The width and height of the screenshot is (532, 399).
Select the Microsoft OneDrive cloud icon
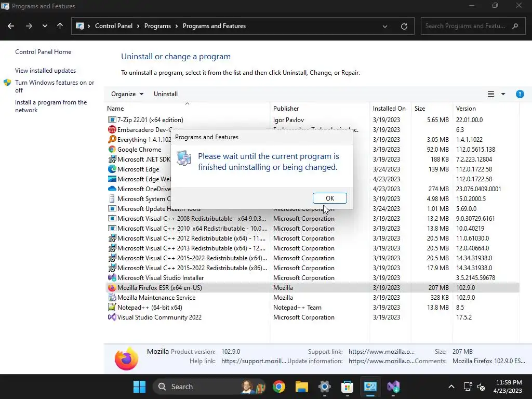pyautogui.click(x=112, y=189)
